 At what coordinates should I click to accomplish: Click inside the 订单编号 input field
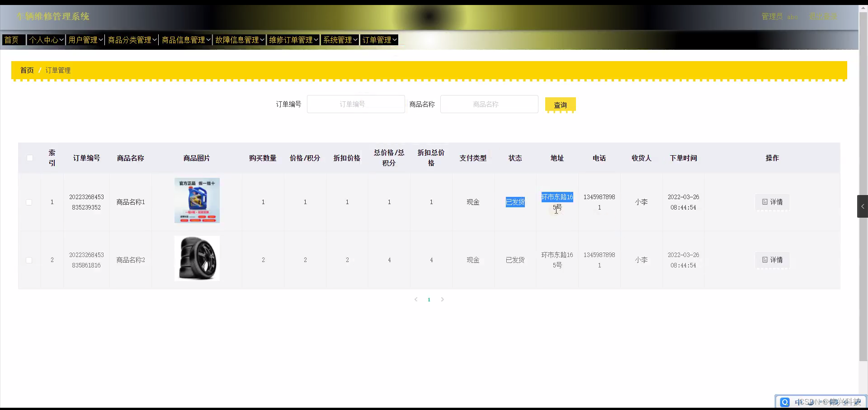click(x=355, y=104)
